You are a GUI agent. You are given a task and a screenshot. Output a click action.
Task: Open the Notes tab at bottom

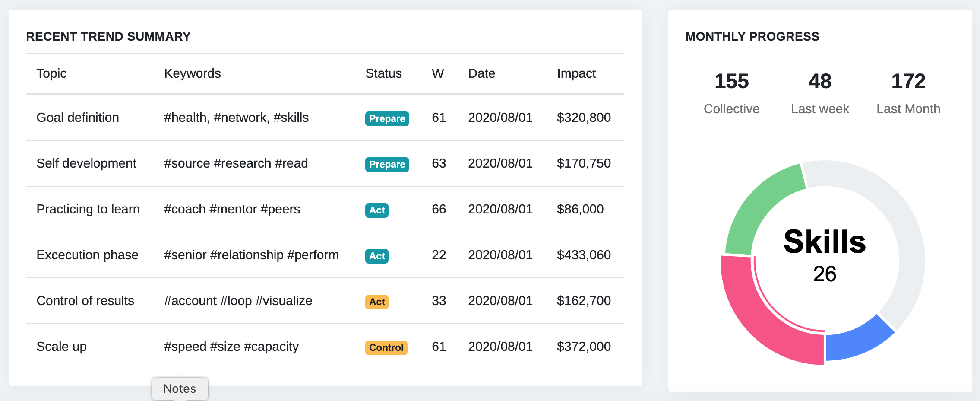[180, 388]
